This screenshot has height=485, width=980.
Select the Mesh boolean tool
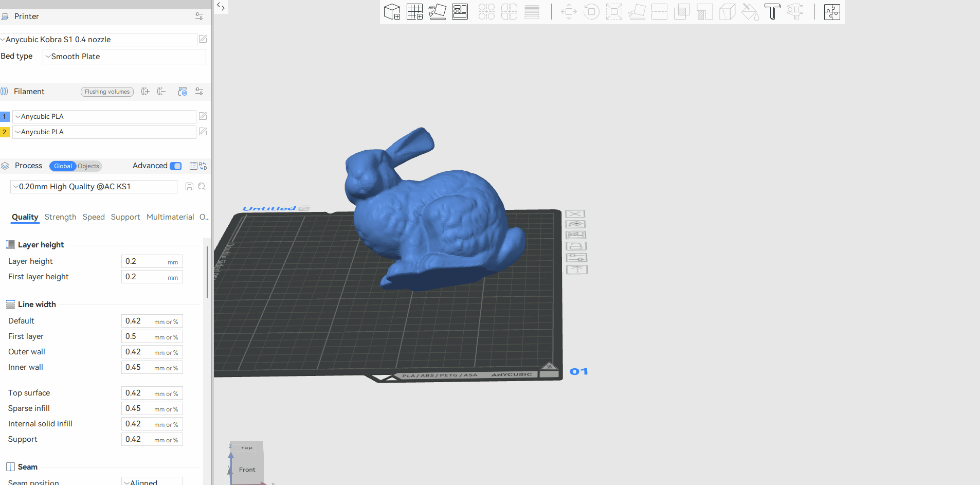[682, 11]
